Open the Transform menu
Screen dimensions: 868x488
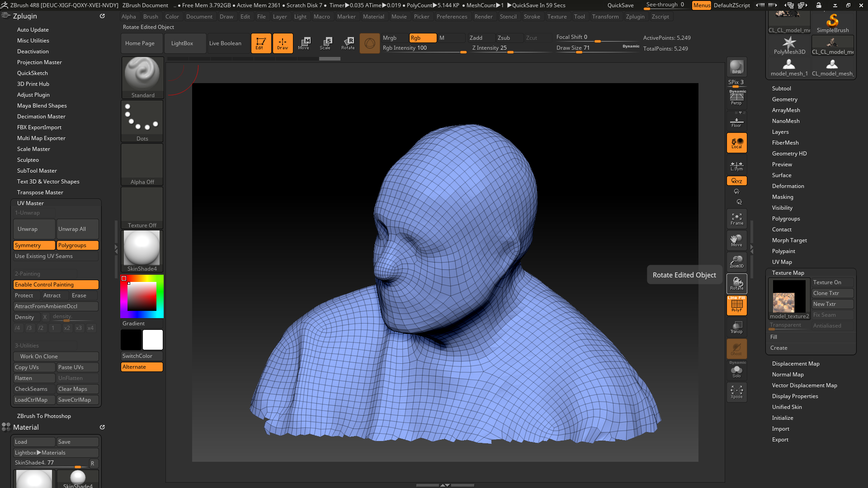[x=605, y=17]
